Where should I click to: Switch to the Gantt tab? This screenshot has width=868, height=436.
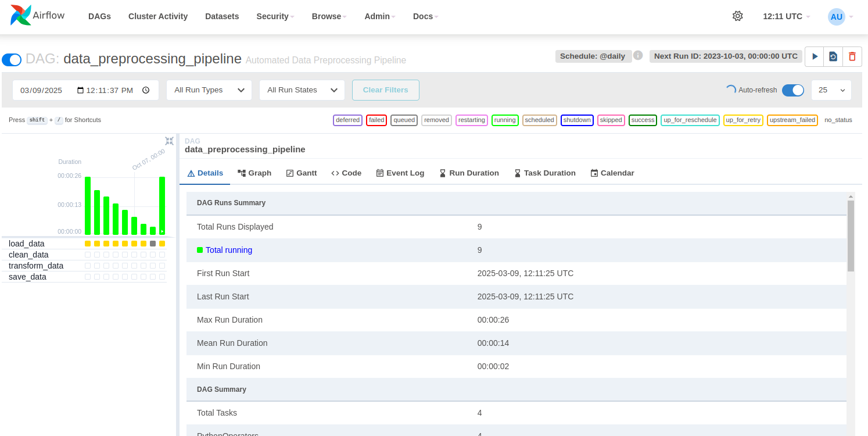[302, 173]
